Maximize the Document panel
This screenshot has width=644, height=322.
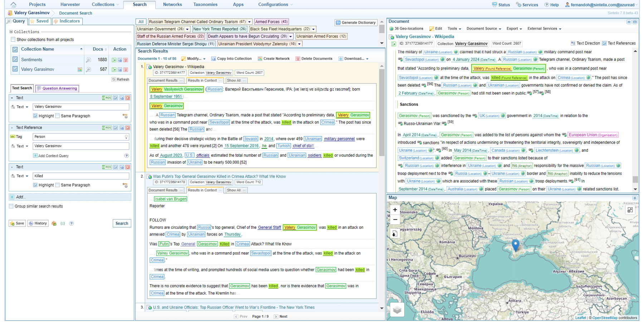[635, 22]
